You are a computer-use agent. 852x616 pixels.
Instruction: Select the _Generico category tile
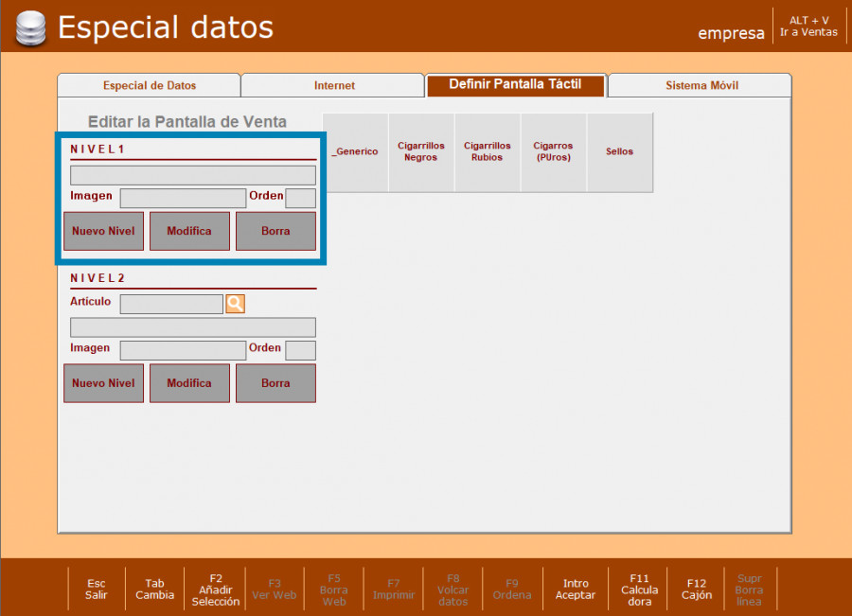pos(355,152)
